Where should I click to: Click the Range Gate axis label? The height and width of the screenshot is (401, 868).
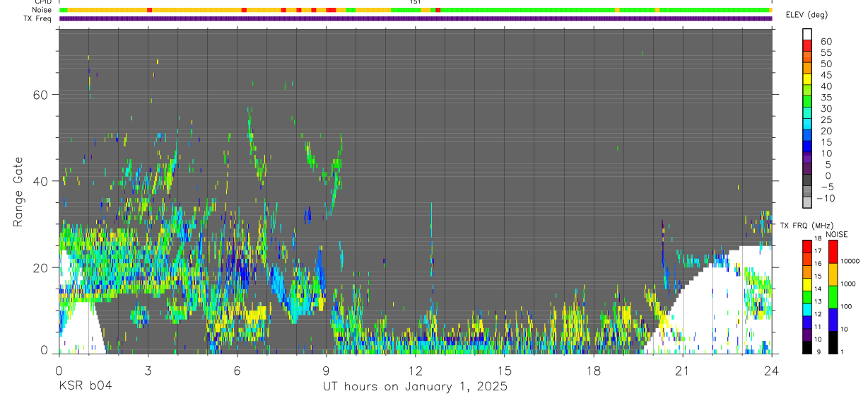[x=20, y=191]
